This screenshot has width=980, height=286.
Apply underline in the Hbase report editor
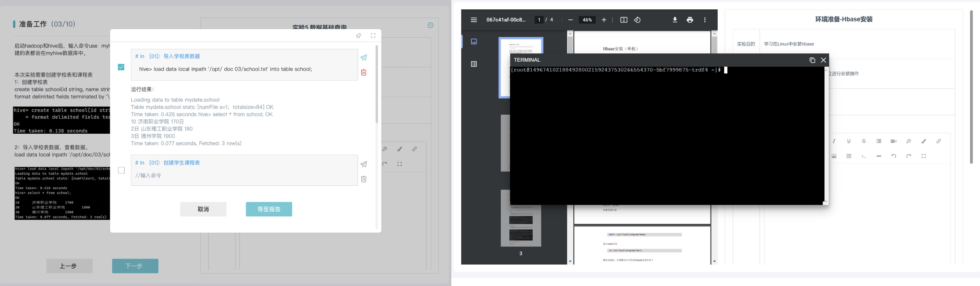(x=849, y=141)
